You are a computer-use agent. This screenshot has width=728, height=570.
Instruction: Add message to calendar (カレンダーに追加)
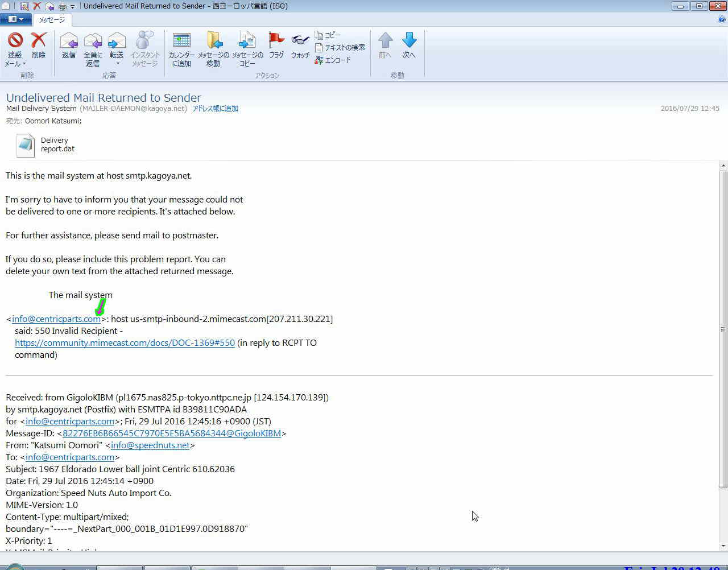point(181,48)
